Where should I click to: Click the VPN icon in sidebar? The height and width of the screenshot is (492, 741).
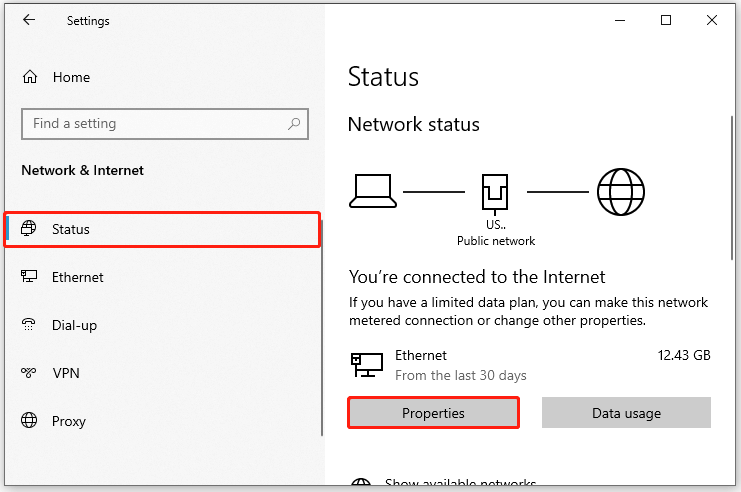[28, 373]
